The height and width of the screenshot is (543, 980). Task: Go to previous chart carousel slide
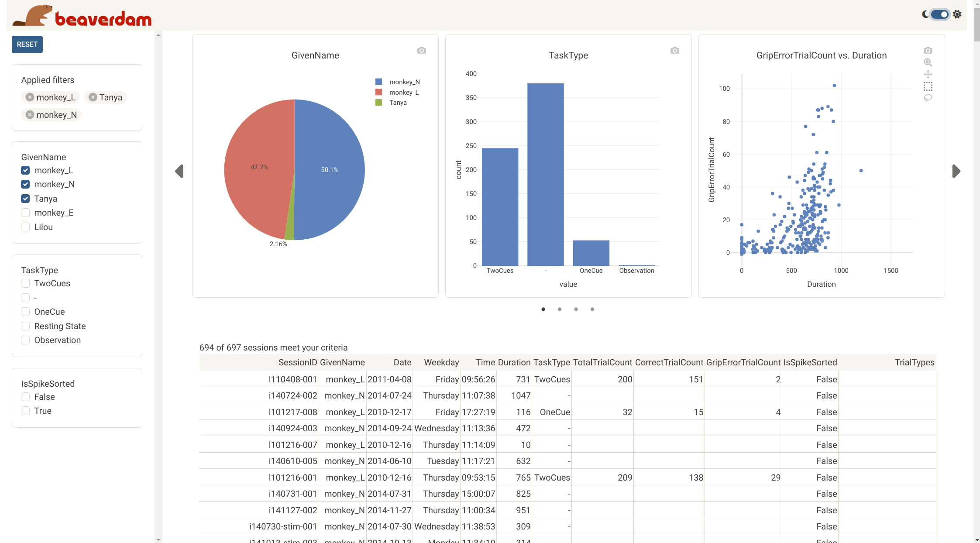coord(179,171)
